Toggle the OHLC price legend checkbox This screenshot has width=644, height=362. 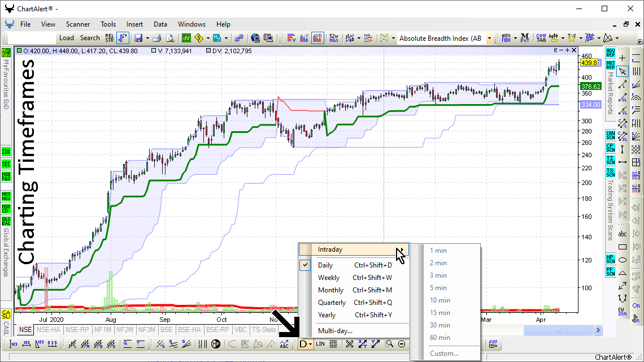coord(19,51)
